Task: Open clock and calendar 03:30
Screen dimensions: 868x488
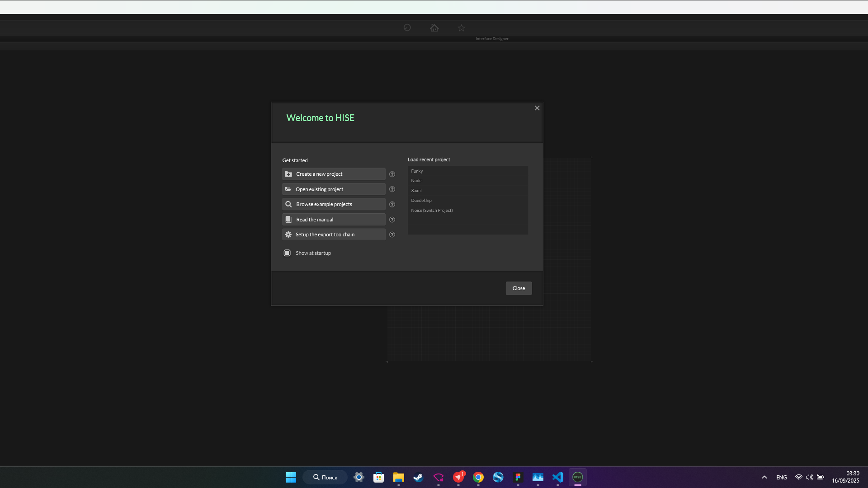Action: point(845,477)
